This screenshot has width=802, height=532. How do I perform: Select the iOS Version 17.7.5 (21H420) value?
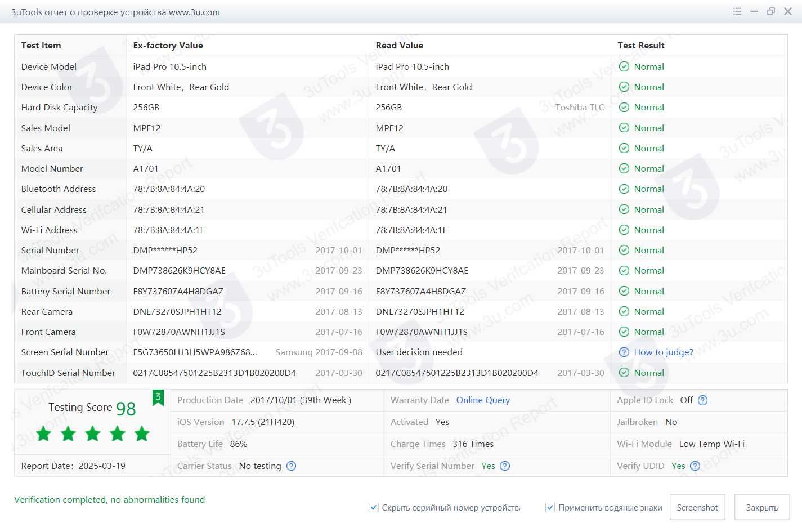coord(263,422)
